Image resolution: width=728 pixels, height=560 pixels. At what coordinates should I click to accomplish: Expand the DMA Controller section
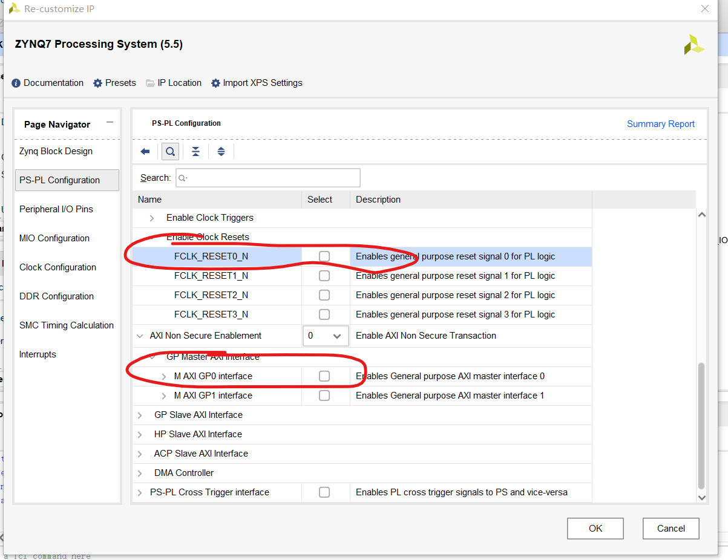140,473
